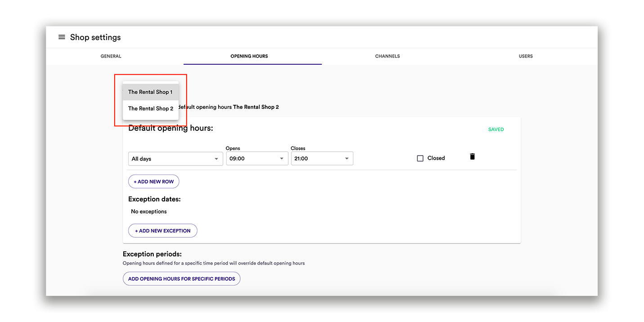The image size is (644, 322).
Task: Open the Closes time dropdown showing 21:00
Action: pos(322,159)
